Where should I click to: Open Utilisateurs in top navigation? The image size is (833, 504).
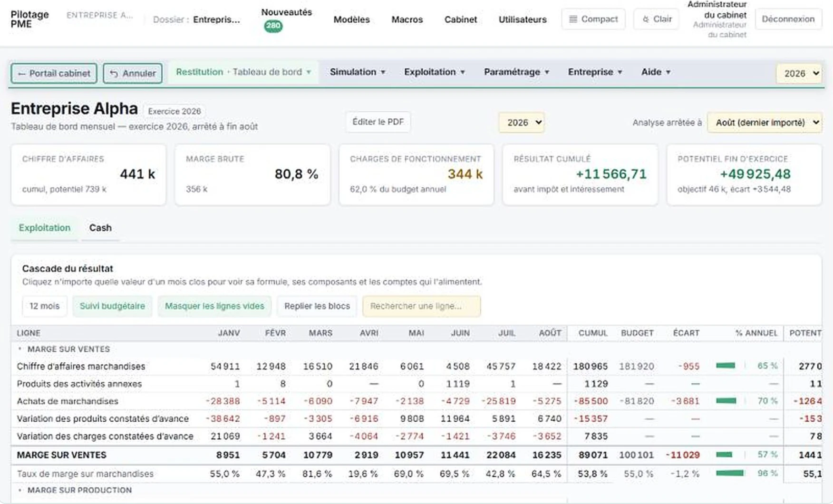tap(523, 19)
